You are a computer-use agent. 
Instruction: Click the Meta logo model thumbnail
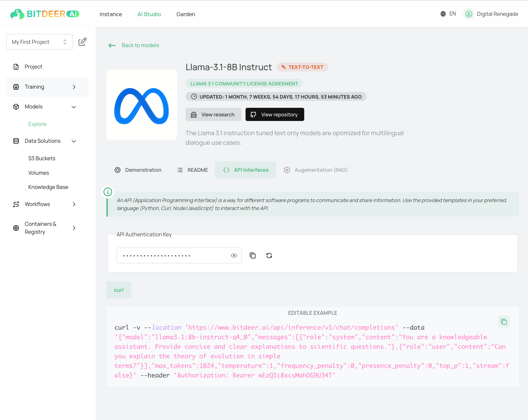click(142, 105)
